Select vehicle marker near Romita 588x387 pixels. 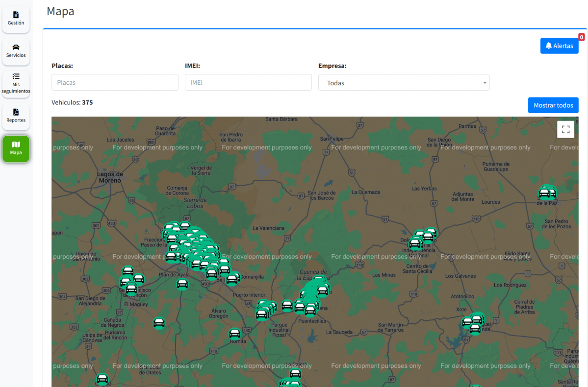click(x=235, y=334)
